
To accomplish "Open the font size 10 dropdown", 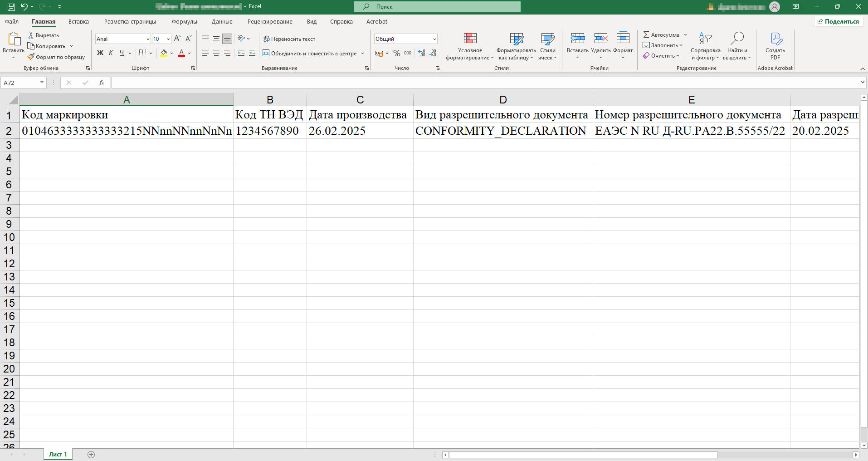I will point(168,39).
